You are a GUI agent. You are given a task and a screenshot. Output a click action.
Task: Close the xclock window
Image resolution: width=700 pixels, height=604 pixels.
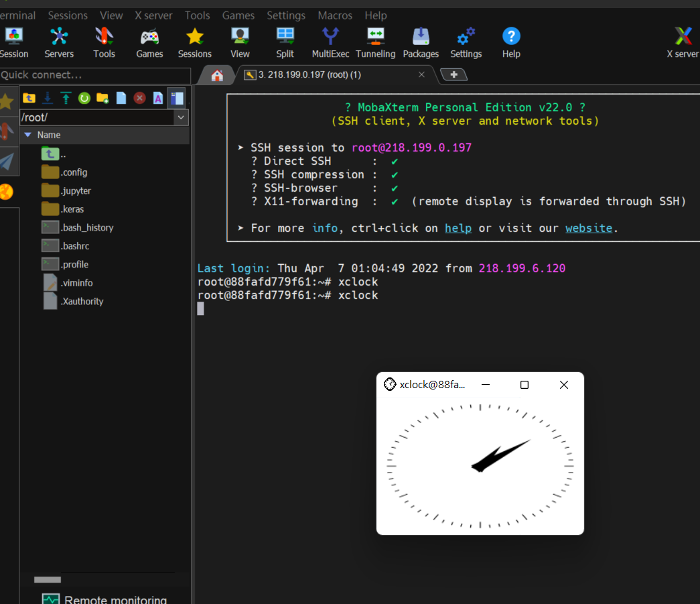[x=564, y=385]
